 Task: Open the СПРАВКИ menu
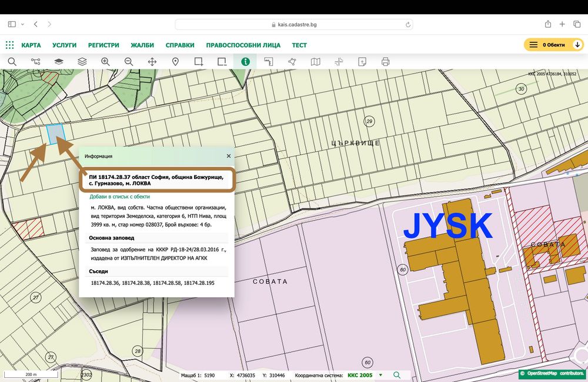tap(180, 45)
